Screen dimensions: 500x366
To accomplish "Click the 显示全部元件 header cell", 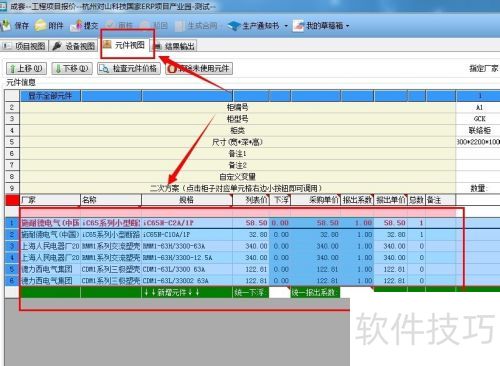I will 50,96.
